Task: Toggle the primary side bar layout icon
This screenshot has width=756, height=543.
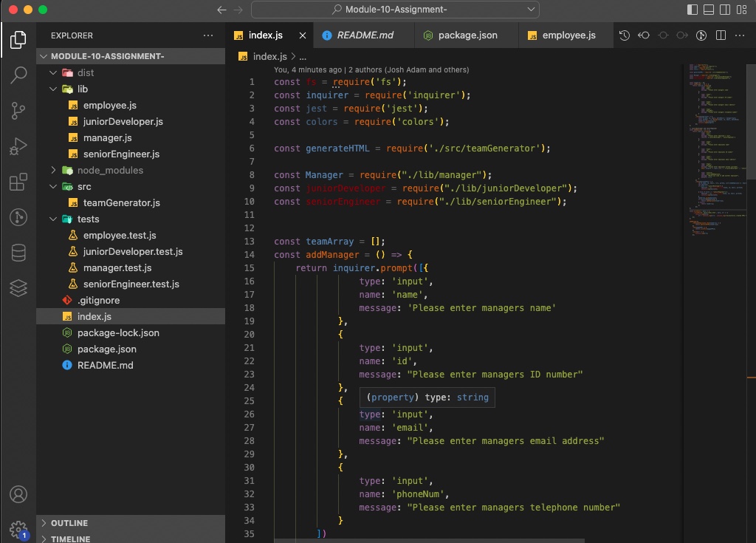Action: point(693,10)
